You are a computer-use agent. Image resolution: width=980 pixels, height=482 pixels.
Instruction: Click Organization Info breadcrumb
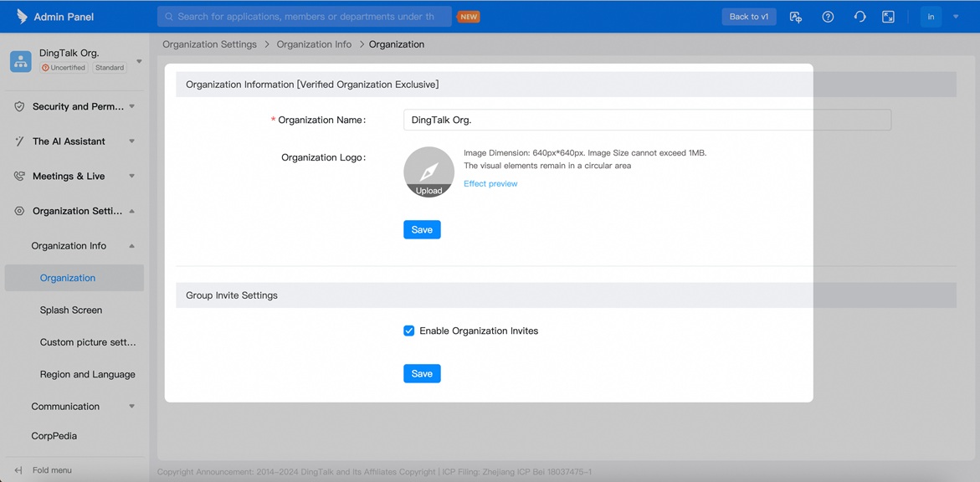click(x=315, y=44)
